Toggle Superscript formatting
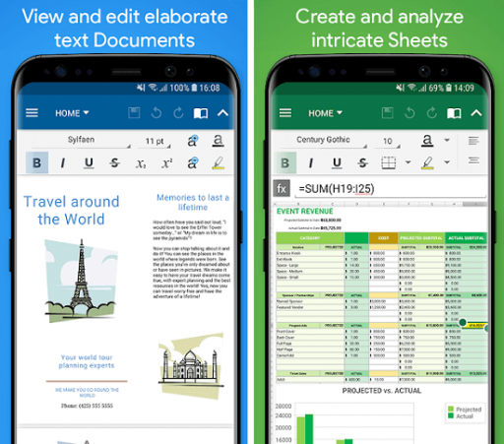504x444 pixels. pos(166,162)
